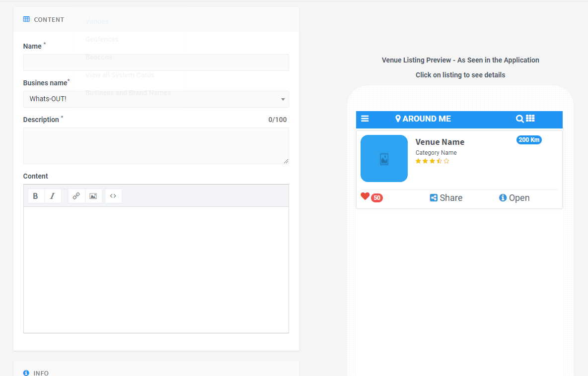Focus the Name input field
Image resolution: width=588 pixels, height=376 pixels.
[x=156, y=63]
